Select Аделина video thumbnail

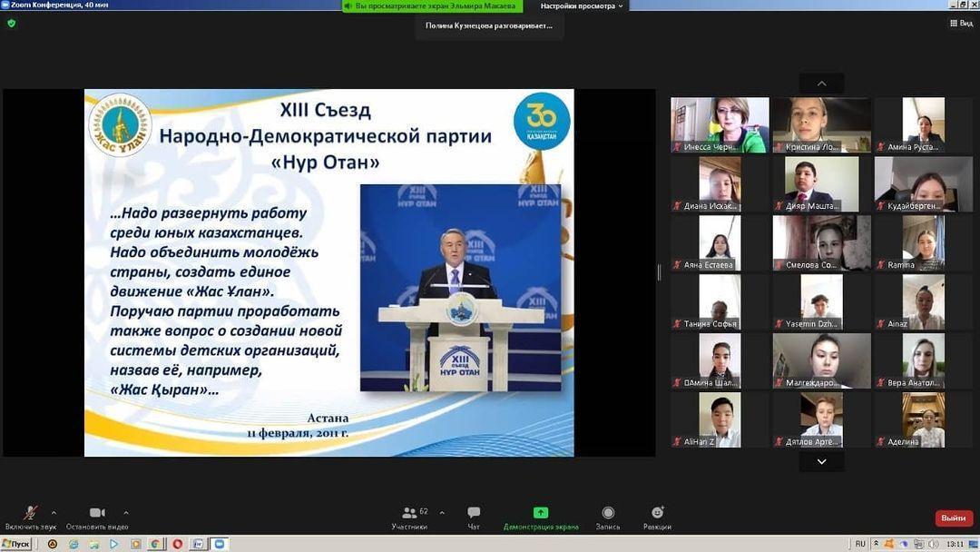(923, 420)
